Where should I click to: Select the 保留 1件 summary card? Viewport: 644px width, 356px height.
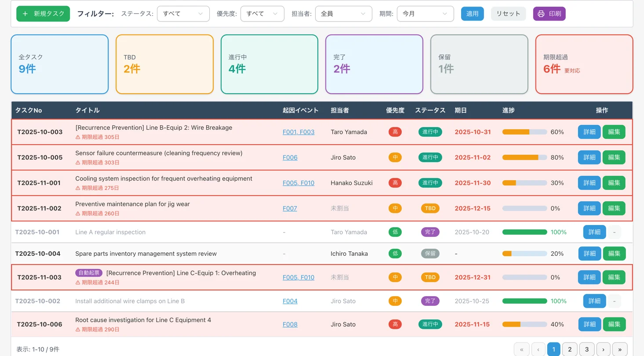coord(479,64)
